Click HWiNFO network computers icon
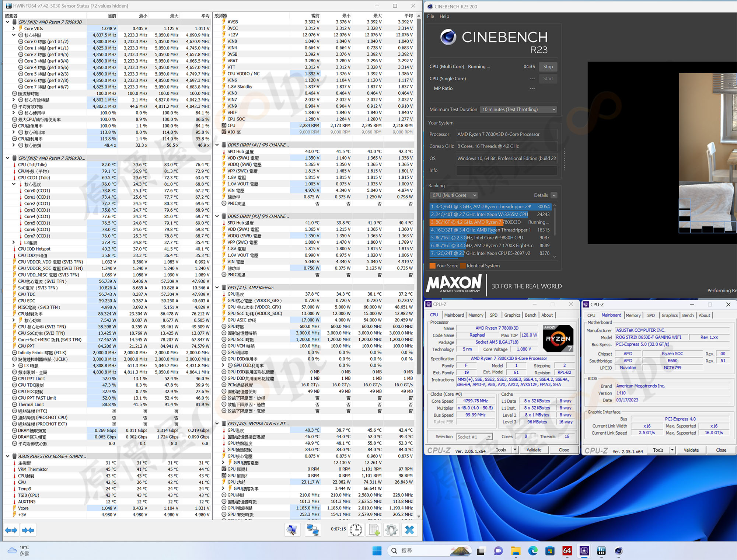Viewport: 737px width, 560px height. (313, 530)
